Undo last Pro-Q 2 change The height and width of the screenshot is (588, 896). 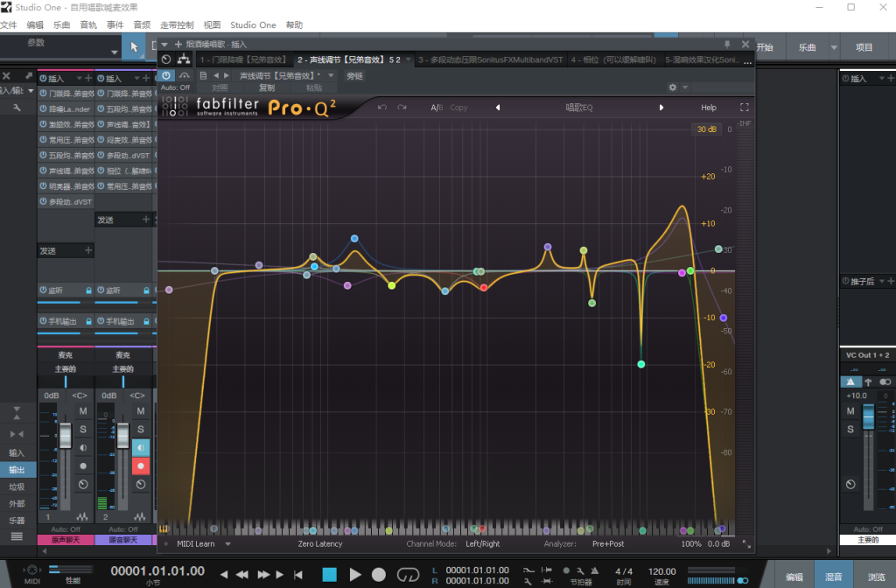382,108
